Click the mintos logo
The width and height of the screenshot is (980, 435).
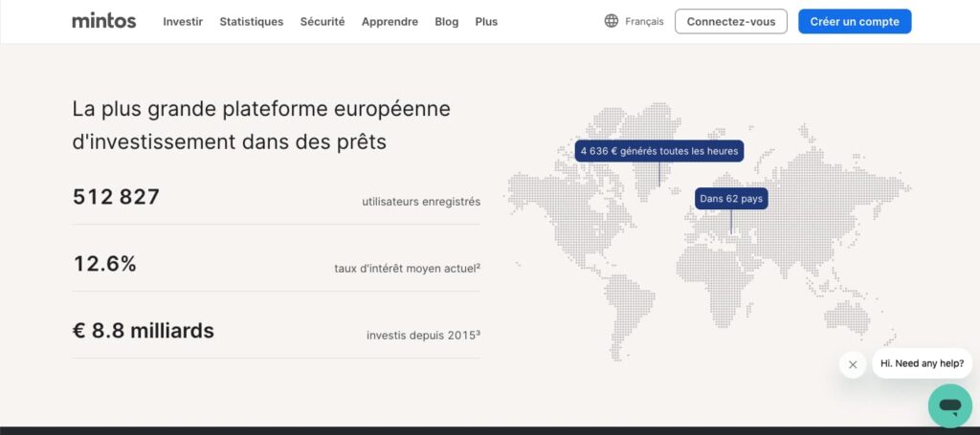pos(103,21)
